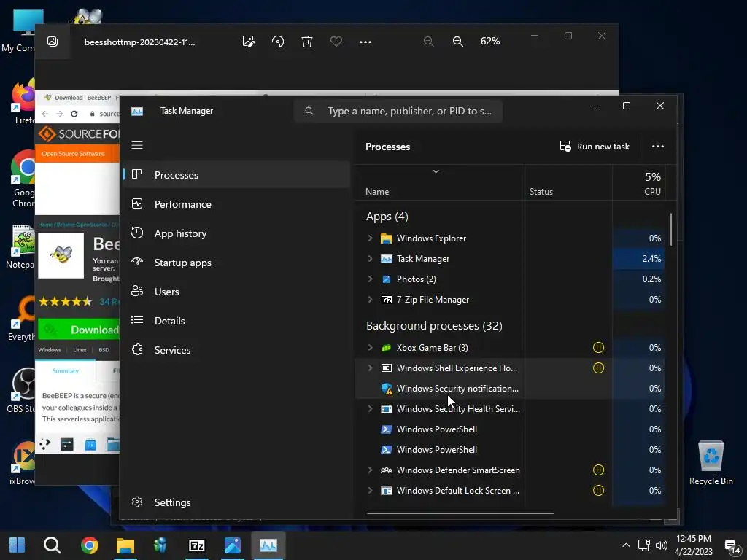Viewport: 747px width, 560px height.
Task: Open File Explorer from the taskbar
Action: pyautogui.click(x=125, y=545)
